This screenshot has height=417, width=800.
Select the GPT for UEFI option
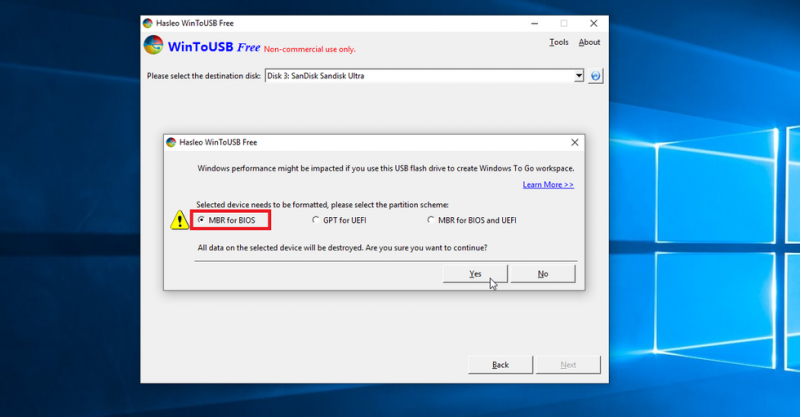pyautogui.click(x=316, y=220)
